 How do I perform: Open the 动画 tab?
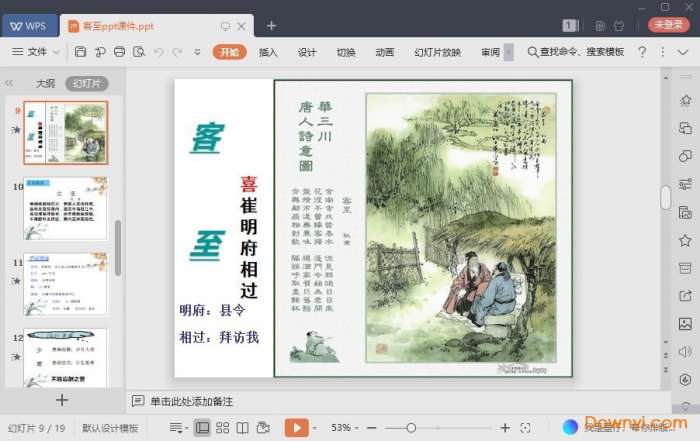384,52
